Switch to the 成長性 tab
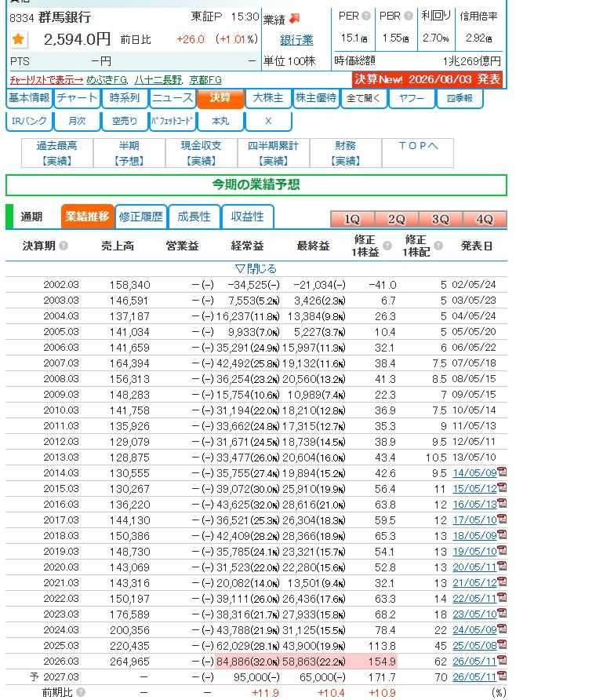The width and height of the screenshot is (614, 700). tap(194, 217)
